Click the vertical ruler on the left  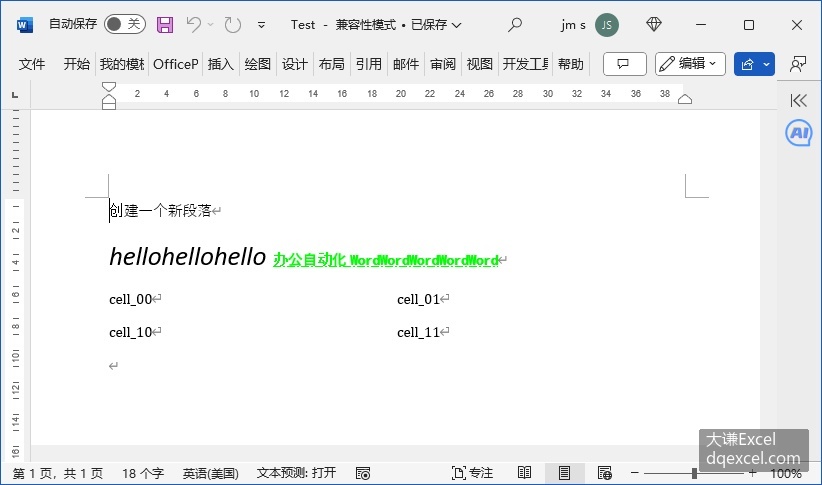coord(16,286)
